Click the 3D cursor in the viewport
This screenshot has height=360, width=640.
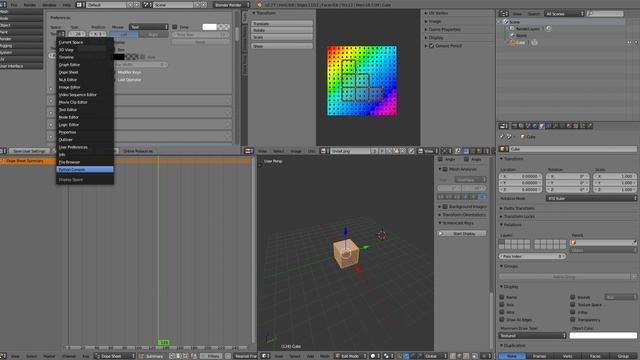[x=382, y=235]
